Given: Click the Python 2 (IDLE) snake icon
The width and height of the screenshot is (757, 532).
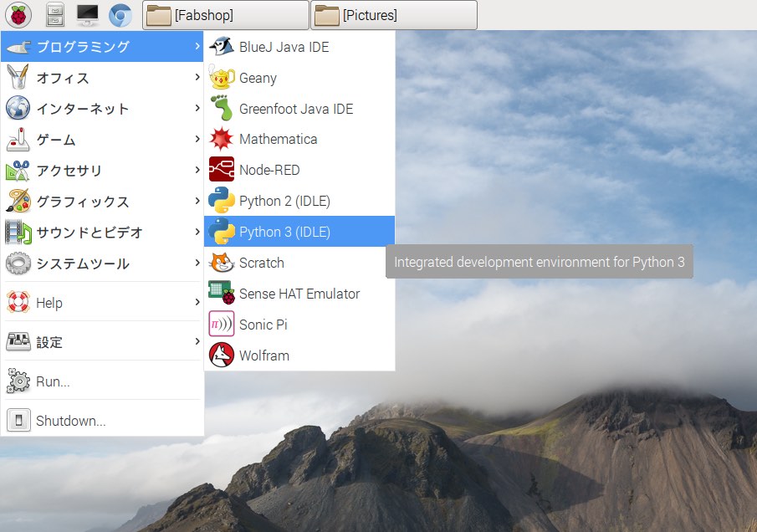Looking at the screenshot, I should pyautogui.click(x=222, y=201).
